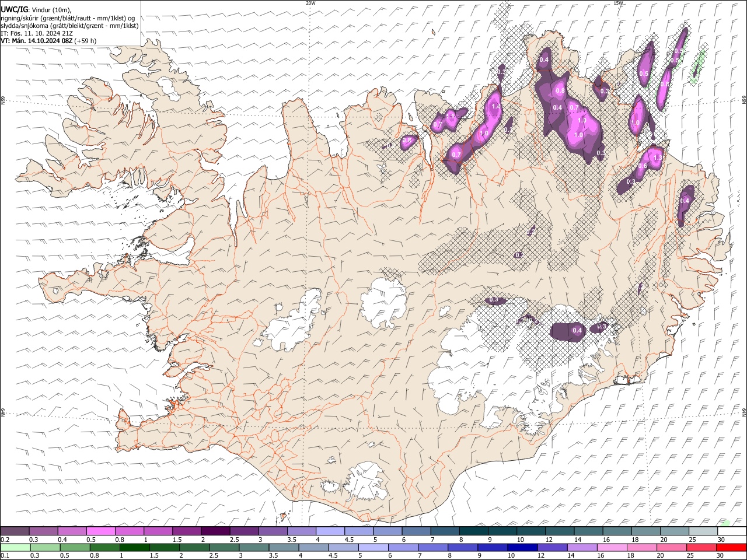Pick white upper swatch at 30
This screenshot has width=747, height=560.
pyautogui.click(x=732, y=531)
